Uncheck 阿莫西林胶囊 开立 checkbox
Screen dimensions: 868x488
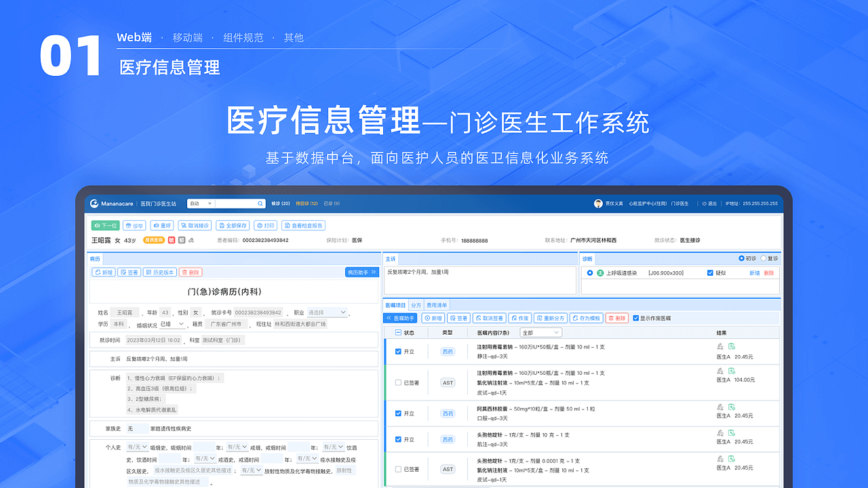coord(398,413)
